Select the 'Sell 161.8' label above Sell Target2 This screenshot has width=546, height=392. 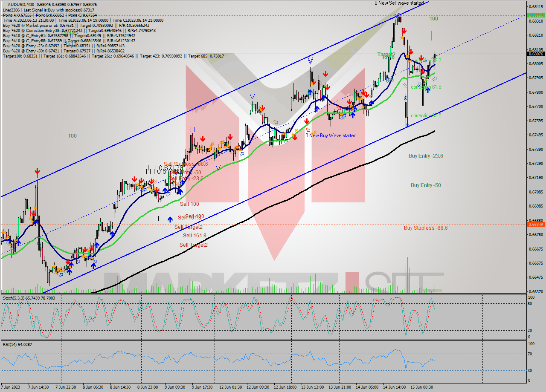pos(195,235)
